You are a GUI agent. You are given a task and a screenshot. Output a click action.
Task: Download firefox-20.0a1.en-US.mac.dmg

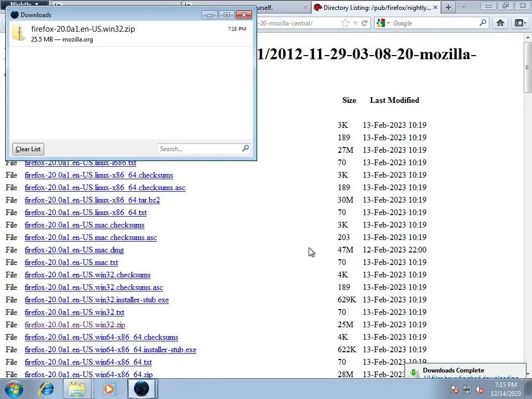pos(74,250)
